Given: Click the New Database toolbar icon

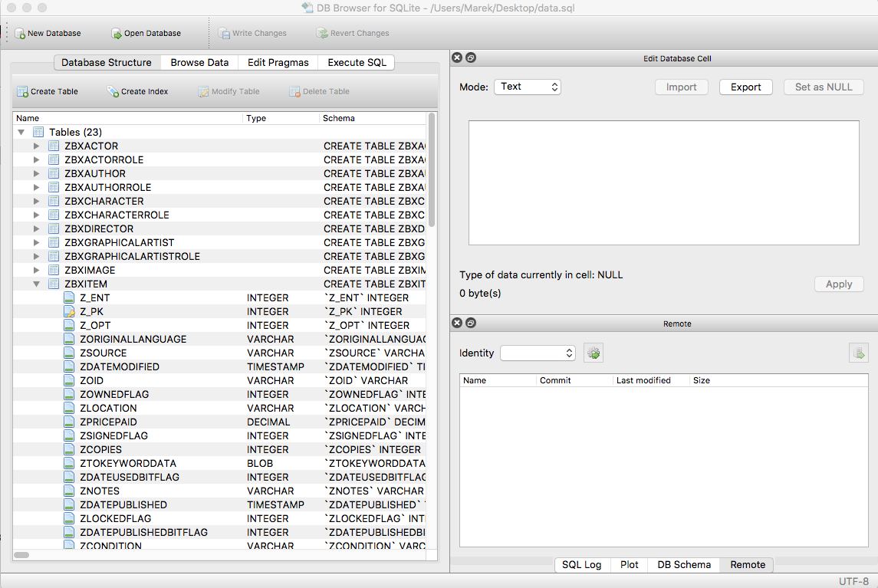Looking at the screenshot, I should [20, 34].
